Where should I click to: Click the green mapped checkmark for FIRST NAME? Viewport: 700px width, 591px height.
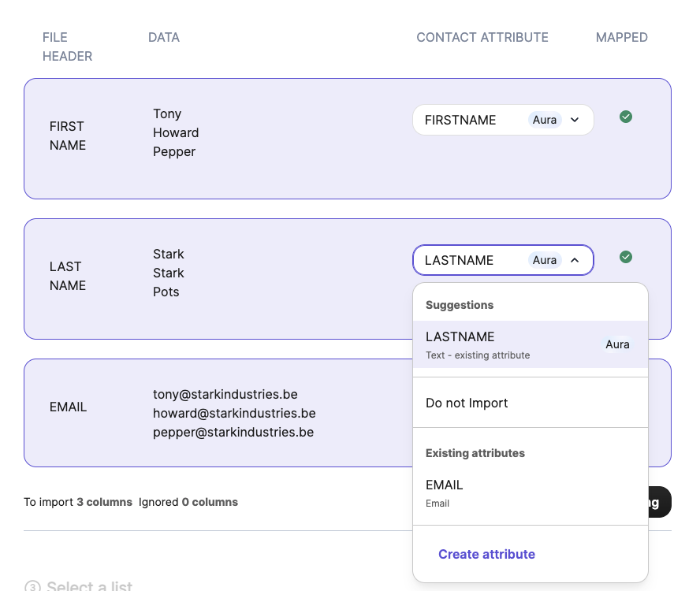[x=625, y=117]
